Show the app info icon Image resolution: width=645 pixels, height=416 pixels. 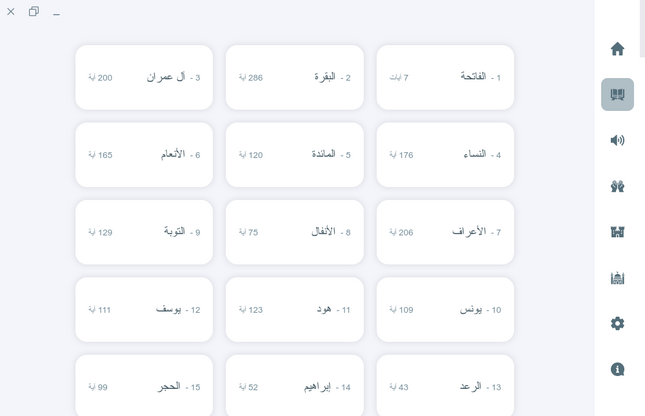(x=617, y=369)
